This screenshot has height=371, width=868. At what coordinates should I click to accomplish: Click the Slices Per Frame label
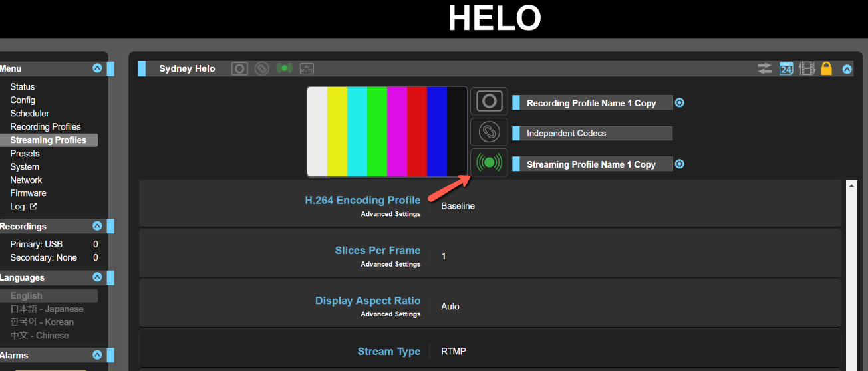click(x=378, y=251)
